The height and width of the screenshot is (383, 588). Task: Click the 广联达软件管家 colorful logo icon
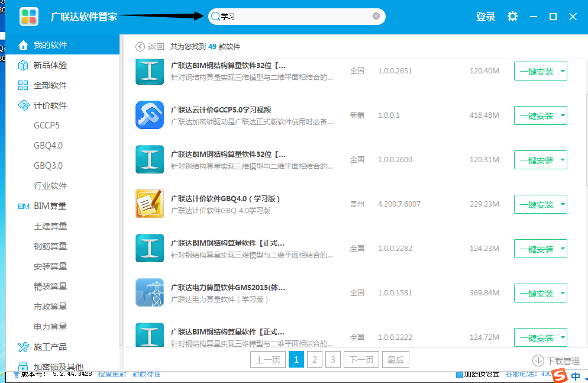[29, 17]
